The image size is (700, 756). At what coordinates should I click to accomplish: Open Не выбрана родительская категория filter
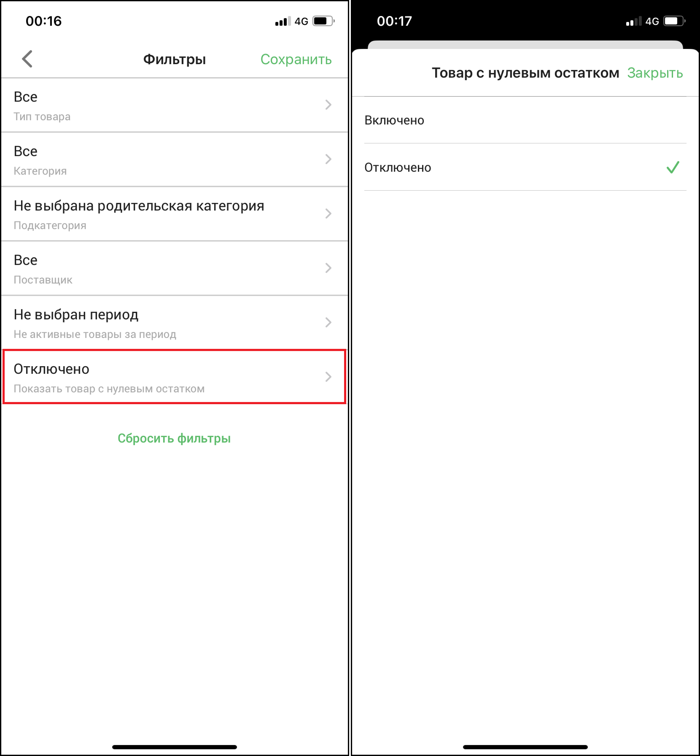pos(175,214)
